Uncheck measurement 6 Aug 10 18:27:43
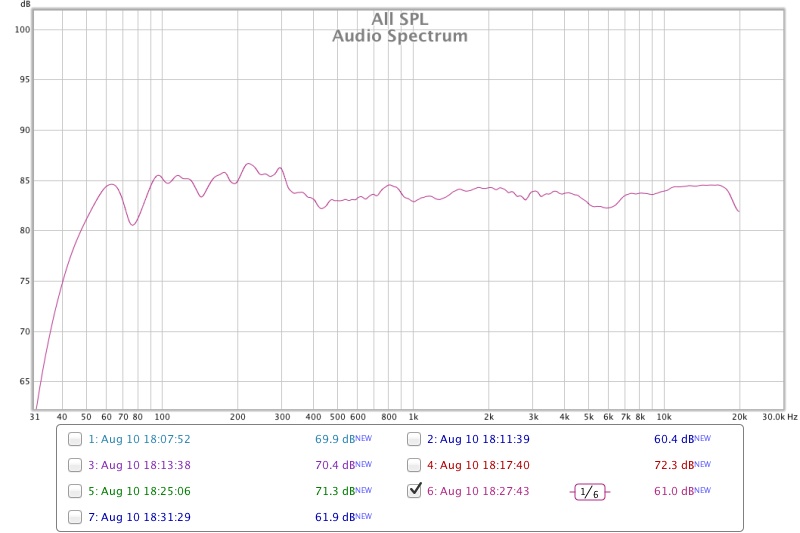This screenshot has height=533, width=800. 414,491
